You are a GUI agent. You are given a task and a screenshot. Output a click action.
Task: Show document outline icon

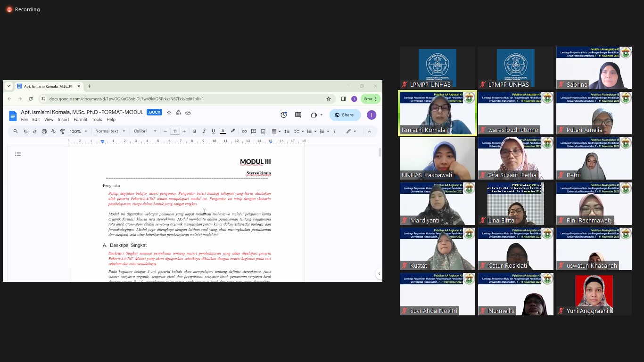(x=18, y=154)
